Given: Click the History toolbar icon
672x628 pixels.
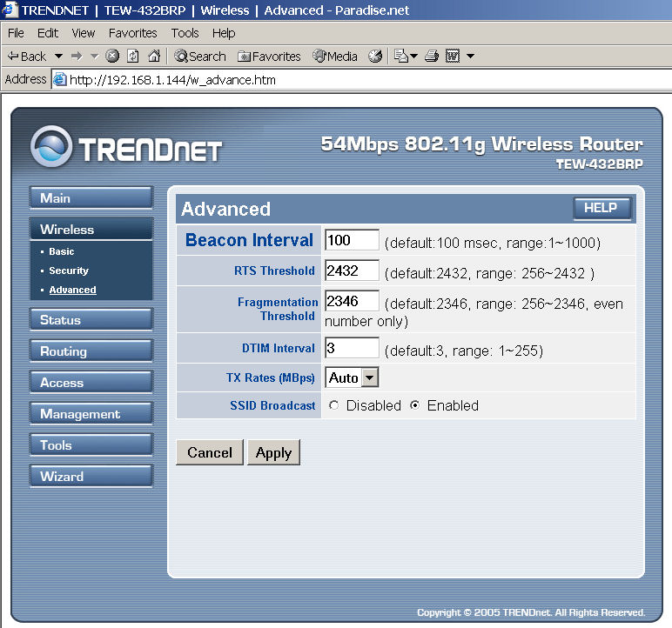Looking at the screenshot, I should [x=375, y=57].
